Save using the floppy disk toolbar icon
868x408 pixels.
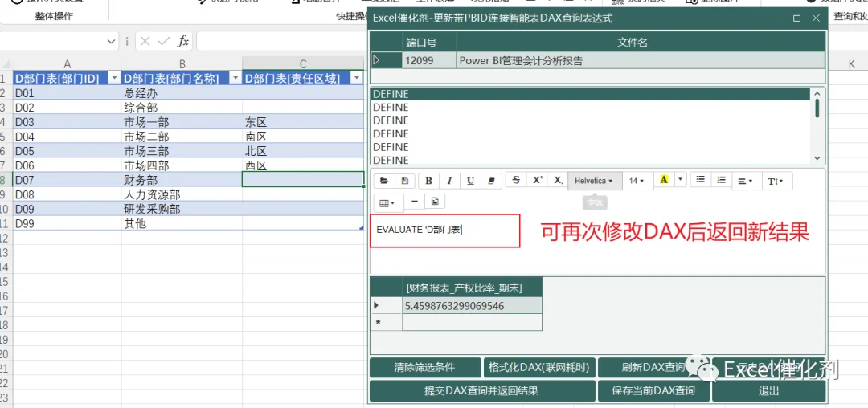(404, 181)
